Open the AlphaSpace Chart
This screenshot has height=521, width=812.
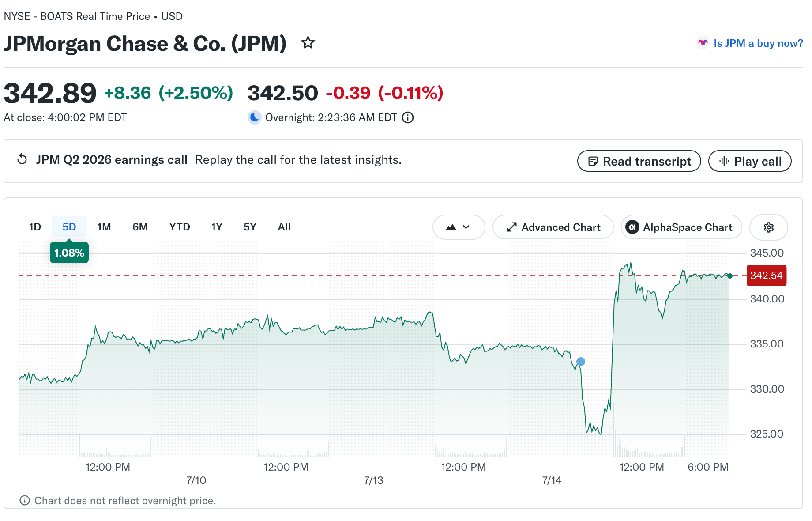[x=681, y=227]
